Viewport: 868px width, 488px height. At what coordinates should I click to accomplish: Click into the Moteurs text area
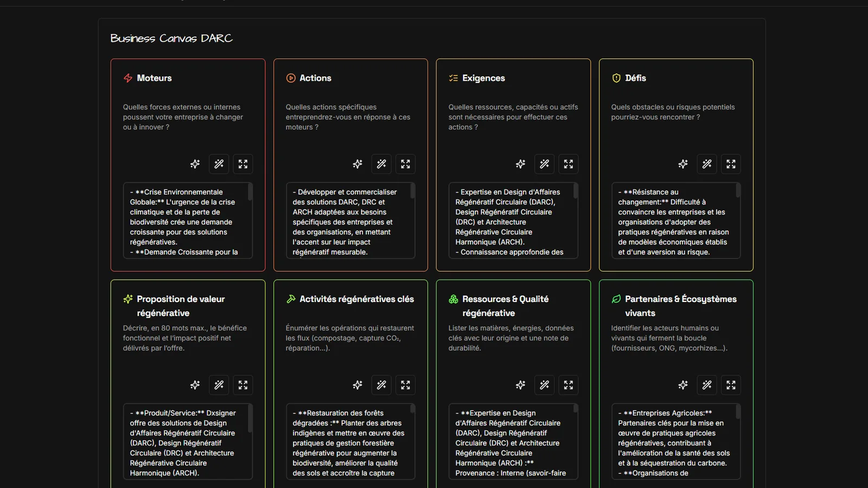[188, 221]
